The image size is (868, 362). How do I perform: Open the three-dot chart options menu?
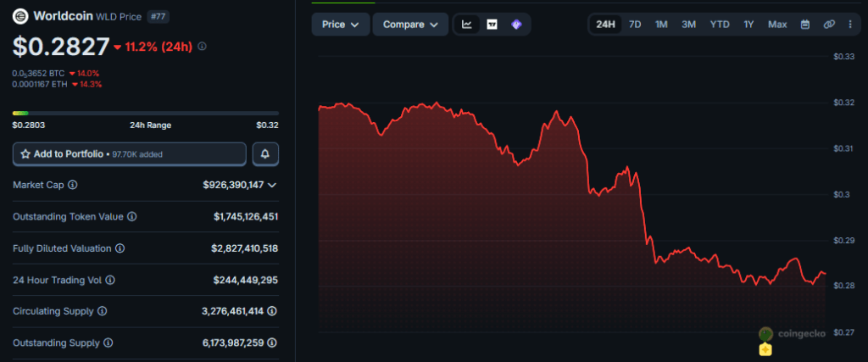click(850, 25)
